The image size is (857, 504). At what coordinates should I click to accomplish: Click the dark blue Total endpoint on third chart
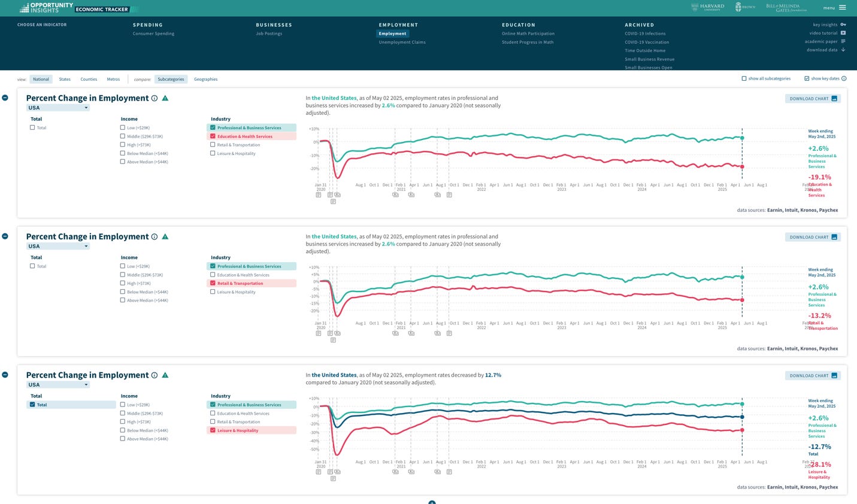742,417
